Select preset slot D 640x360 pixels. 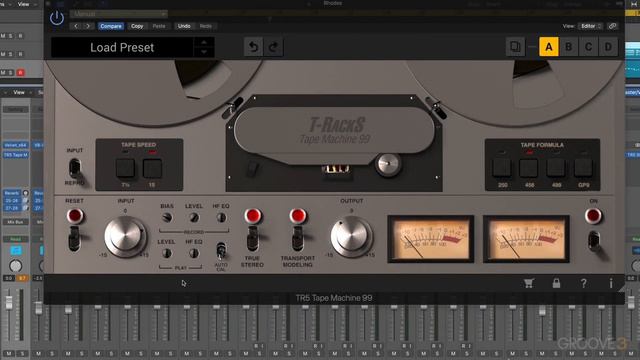608,47
